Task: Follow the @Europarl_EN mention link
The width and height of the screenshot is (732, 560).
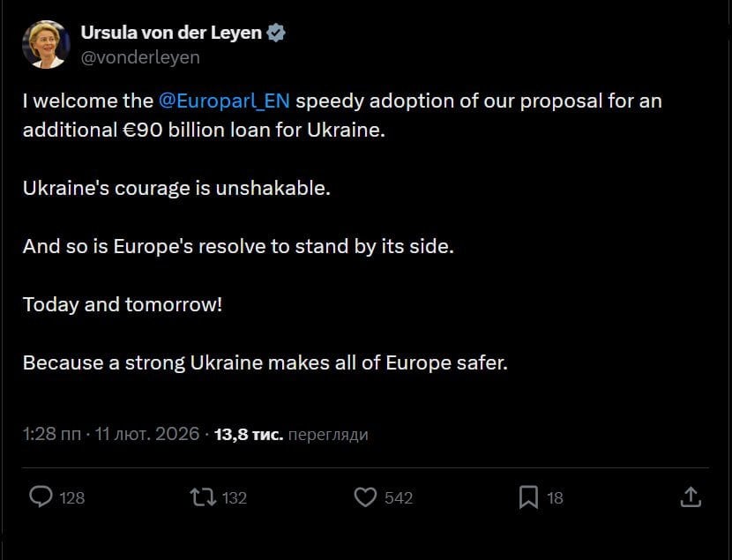Action: click(224, 101)
